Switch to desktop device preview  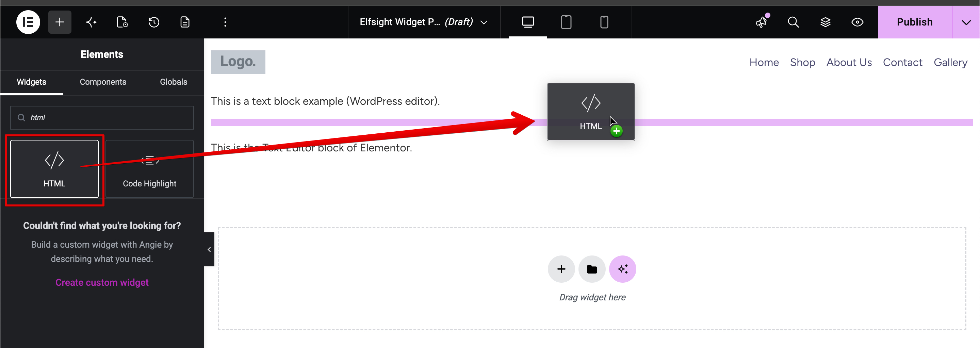pyautogui.click(x=528, y=22)
